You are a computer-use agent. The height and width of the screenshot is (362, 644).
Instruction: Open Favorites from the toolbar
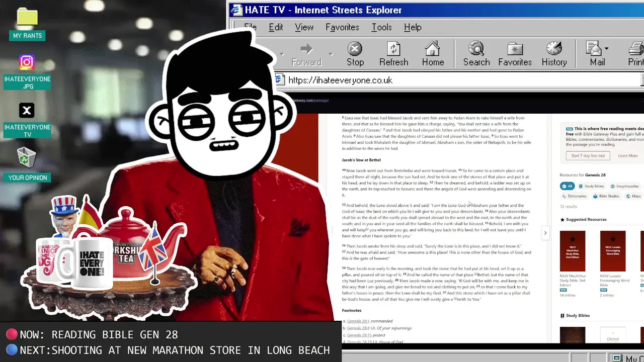515,54
